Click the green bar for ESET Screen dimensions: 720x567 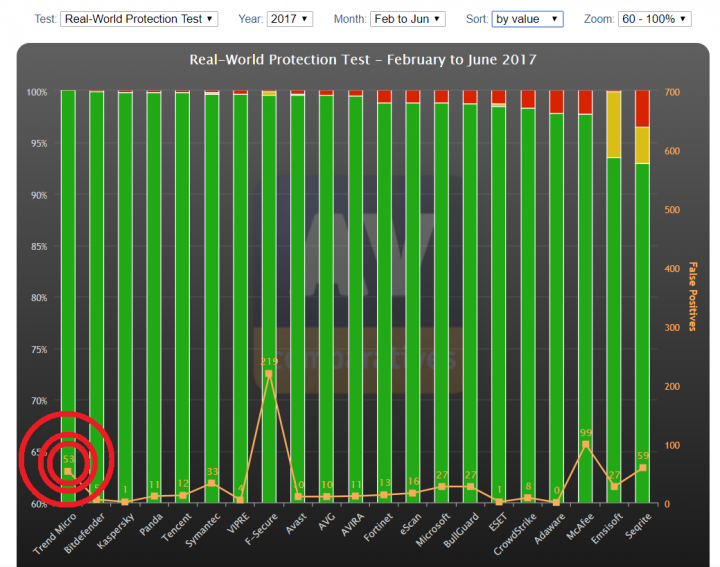pos(499,304)
